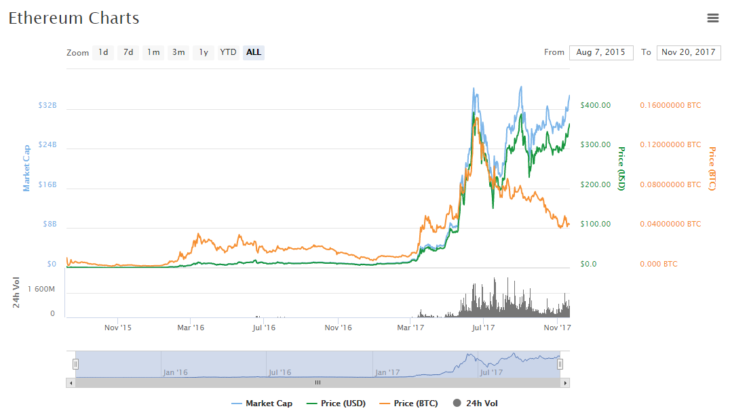Choose the YTD zoom option
The width and height of the screenshot is (730, 413).
coord(228,52)
